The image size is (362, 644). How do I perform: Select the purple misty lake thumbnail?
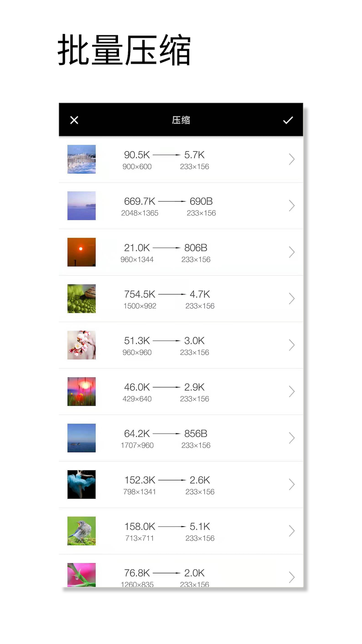tap(81, 206)
